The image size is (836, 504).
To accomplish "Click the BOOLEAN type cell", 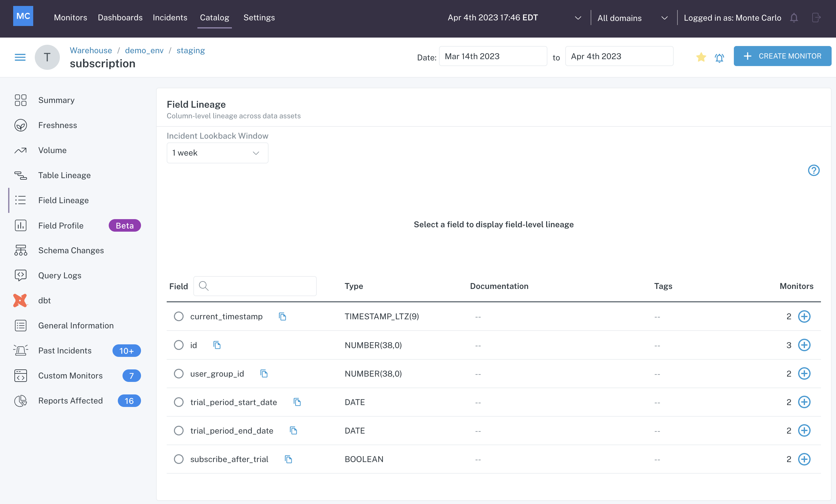I will pyautogui.click(x=364, y=459).
